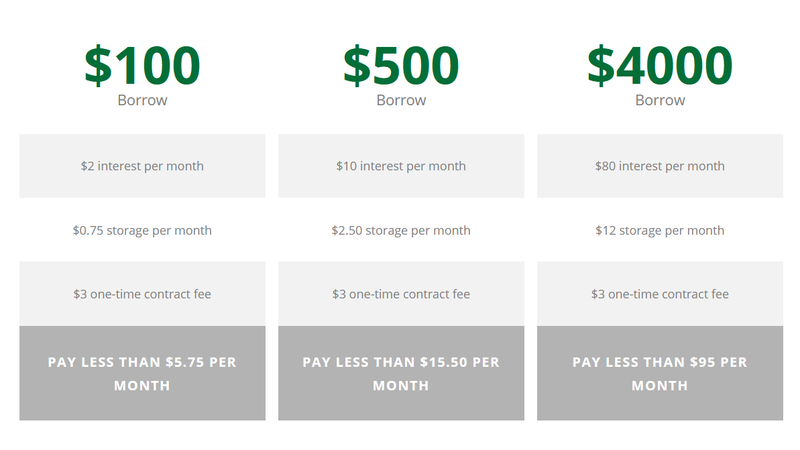Click the $10 interest per month row

[x=401, y=166]
